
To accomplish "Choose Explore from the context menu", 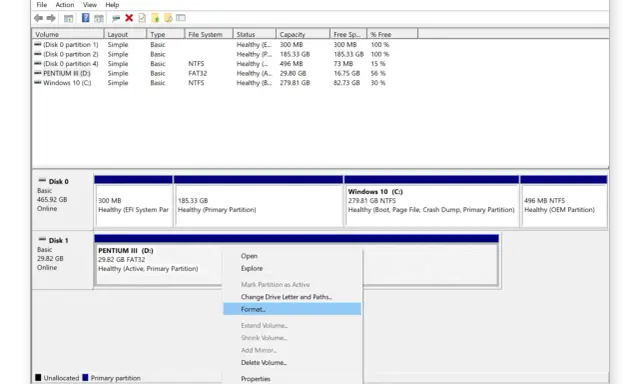I will click(x=292, y=268).
